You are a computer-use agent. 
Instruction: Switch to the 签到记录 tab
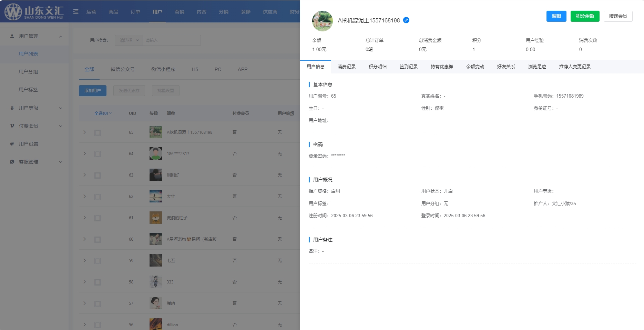[408, 67]
